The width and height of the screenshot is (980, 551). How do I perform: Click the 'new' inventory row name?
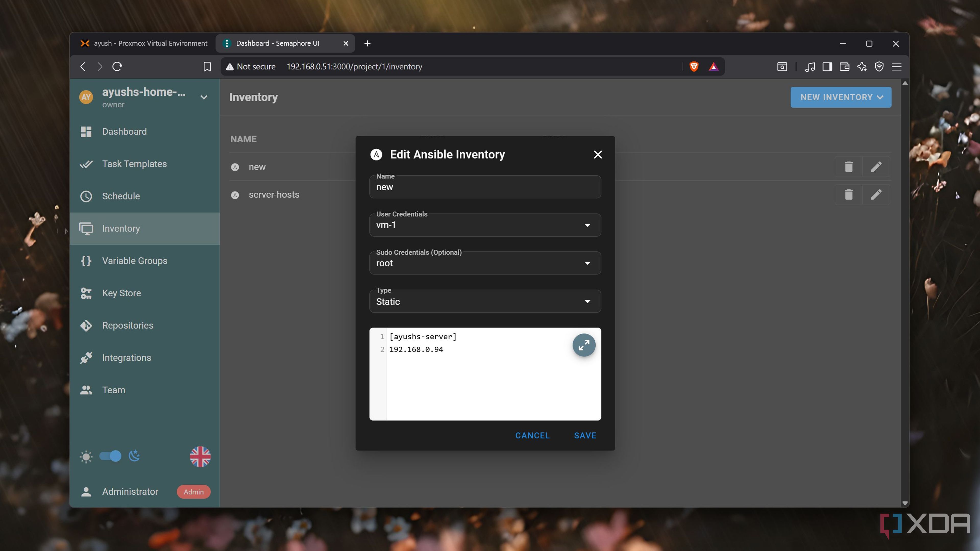click(257, 167)
